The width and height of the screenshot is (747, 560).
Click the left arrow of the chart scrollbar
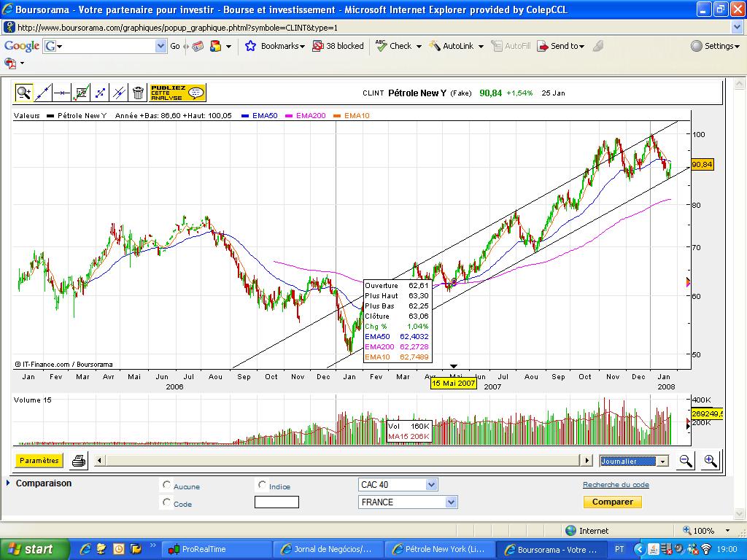[x=99, y=461]
